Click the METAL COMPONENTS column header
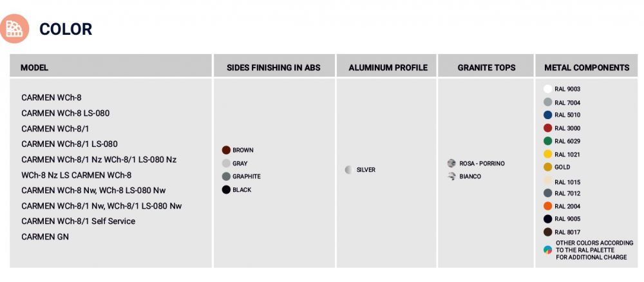The width and height of the screenshot is (644, 282). click(587, 68)
